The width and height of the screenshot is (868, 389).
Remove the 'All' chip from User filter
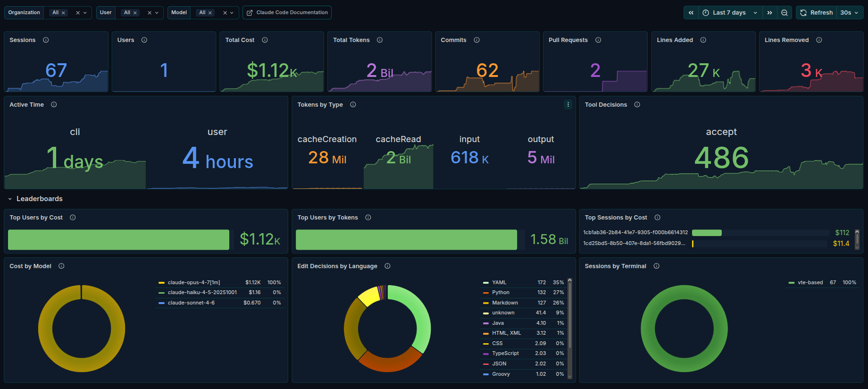[x=135, y=13]
